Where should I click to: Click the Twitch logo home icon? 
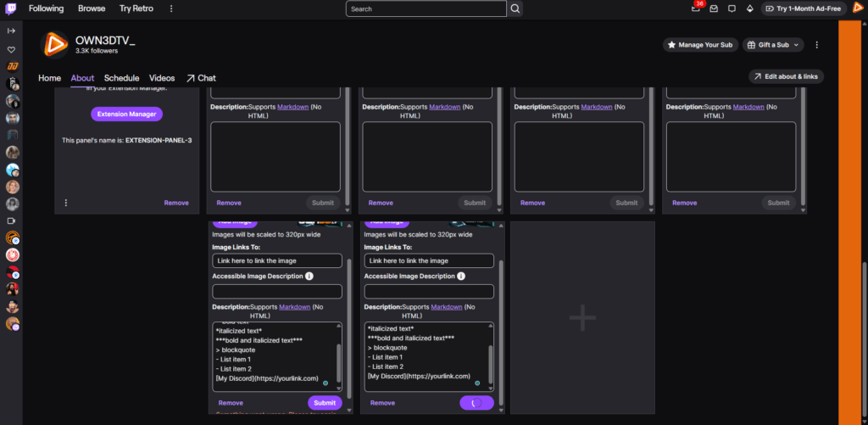[11, 8]
